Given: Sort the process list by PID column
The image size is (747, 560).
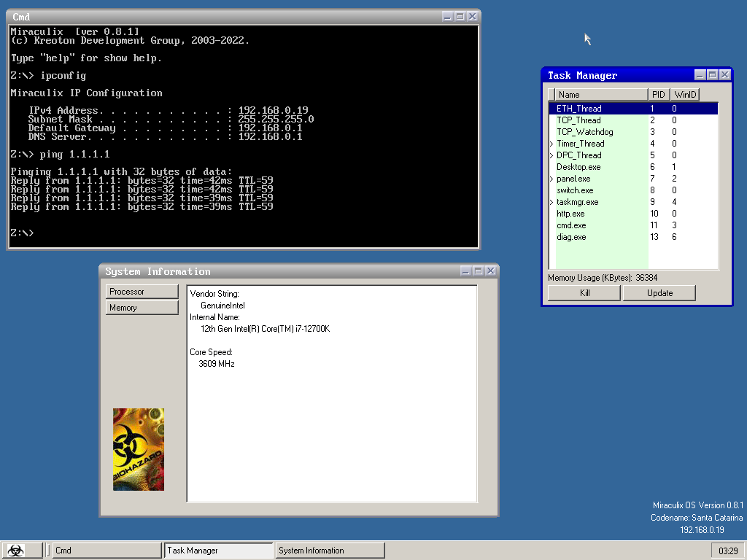Looking at the screenshot, I should tap(658, 95).
